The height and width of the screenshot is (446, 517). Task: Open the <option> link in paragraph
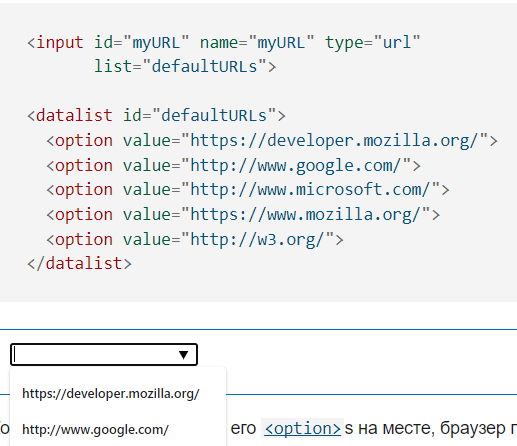pos(302,428)
